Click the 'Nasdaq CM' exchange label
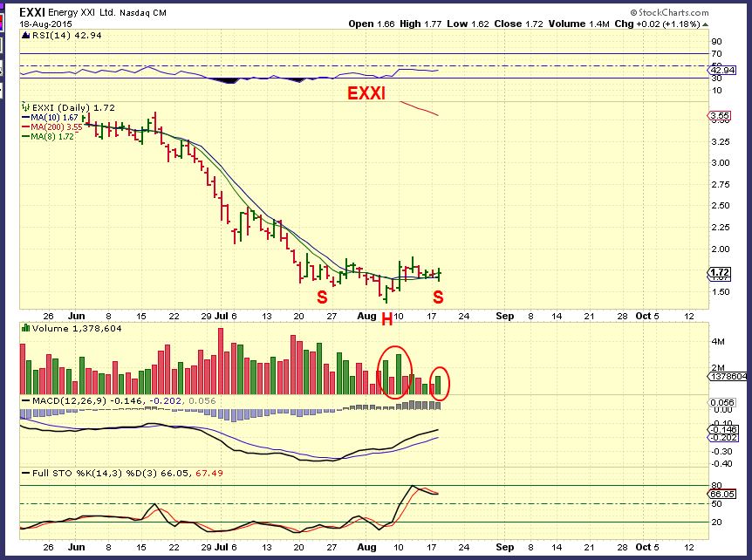The image size is (752, 560). pyautogui.click(x=143, y=13)
